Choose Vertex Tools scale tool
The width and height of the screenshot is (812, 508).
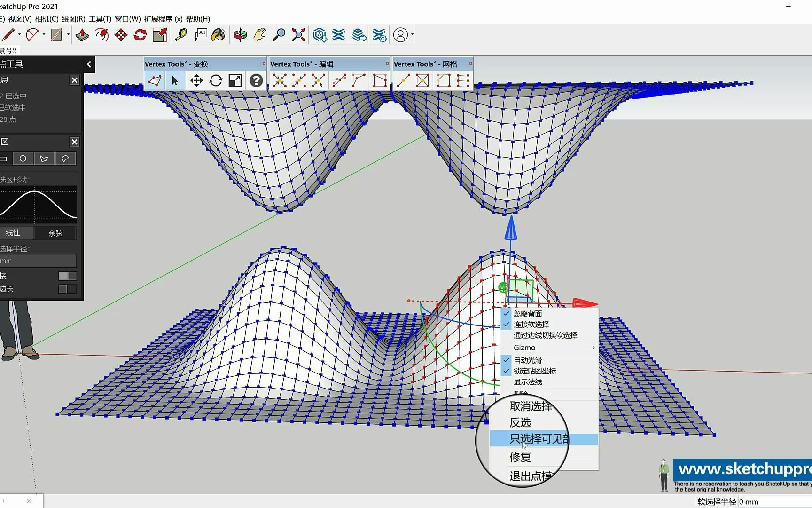(x=235, y=80)
